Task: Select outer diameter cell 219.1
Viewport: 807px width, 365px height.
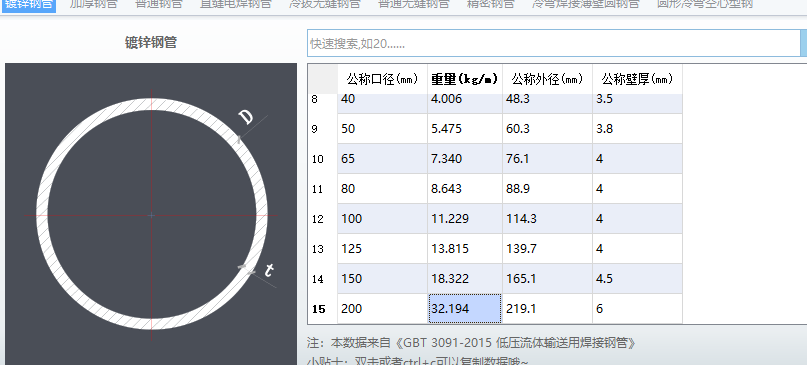Action: coord(548,309)
